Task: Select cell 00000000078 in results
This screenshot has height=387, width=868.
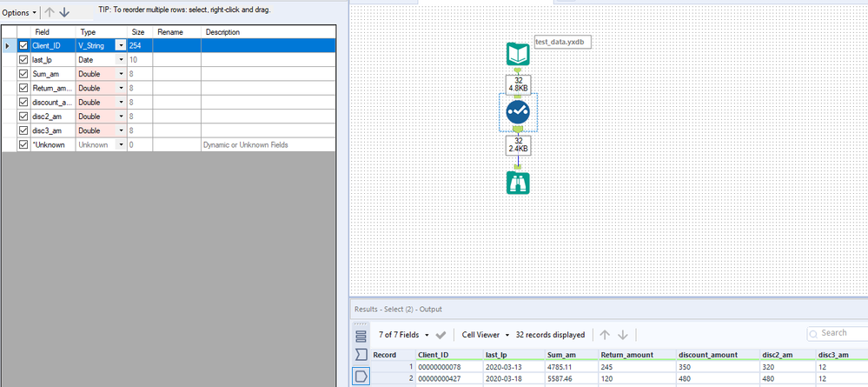Action: (449, 367)
